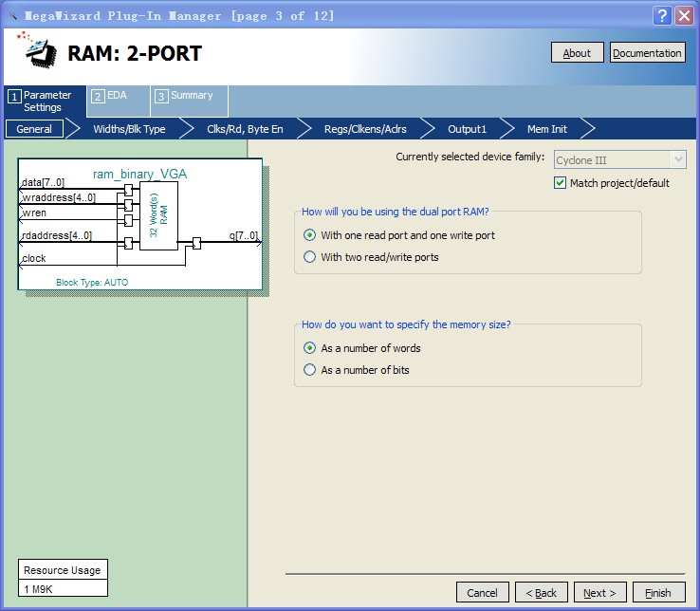The height and width of the screenshot is (611, 700).
Task: Jump to Widths/Blk Type page
Action: [x=129, y=129]
